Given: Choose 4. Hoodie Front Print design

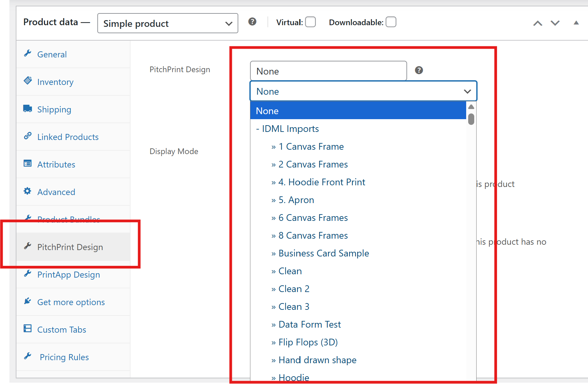Looking at the screenshot, I should (x=358, y=182).
